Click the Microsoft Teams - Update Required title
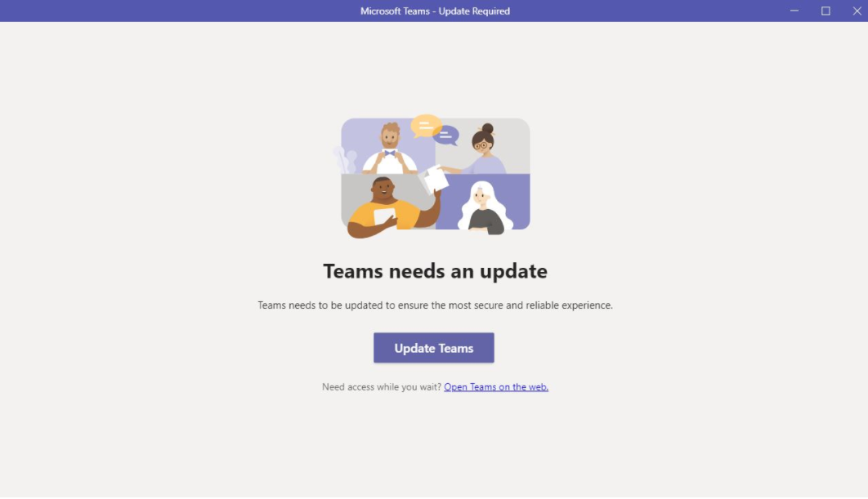The height and width of the screenshot is (499, 868). click(435, 11)
